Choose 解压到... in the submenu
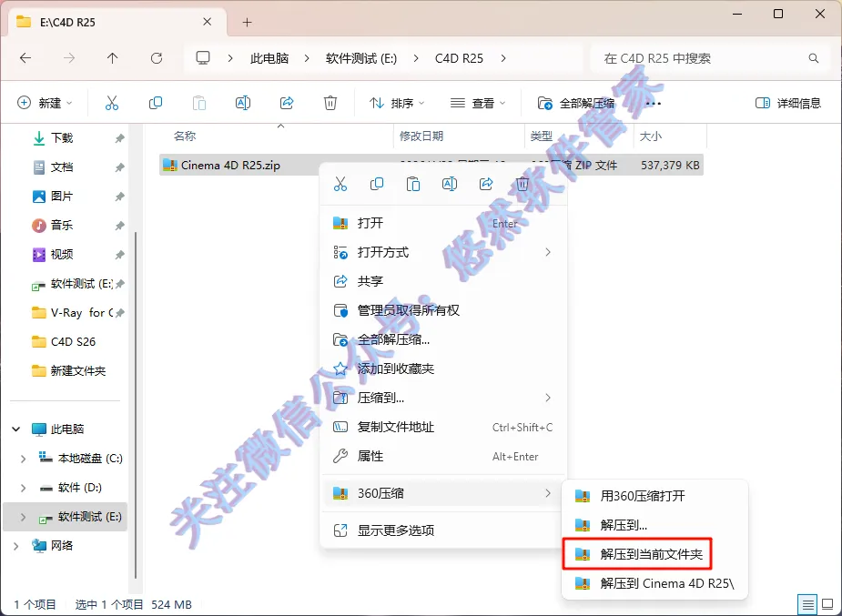 click(x=654, y=525)
